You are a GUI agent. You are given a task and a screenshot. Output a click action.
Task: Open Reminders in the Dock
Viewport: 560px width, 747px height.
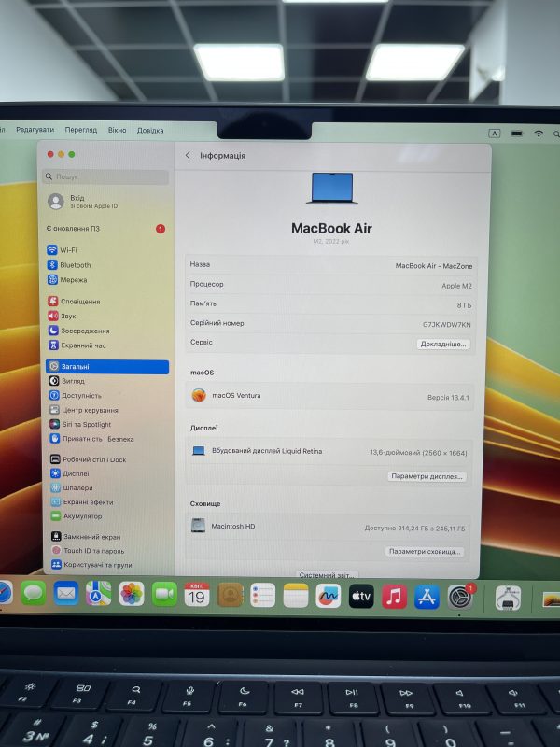[x=263, y=596]
